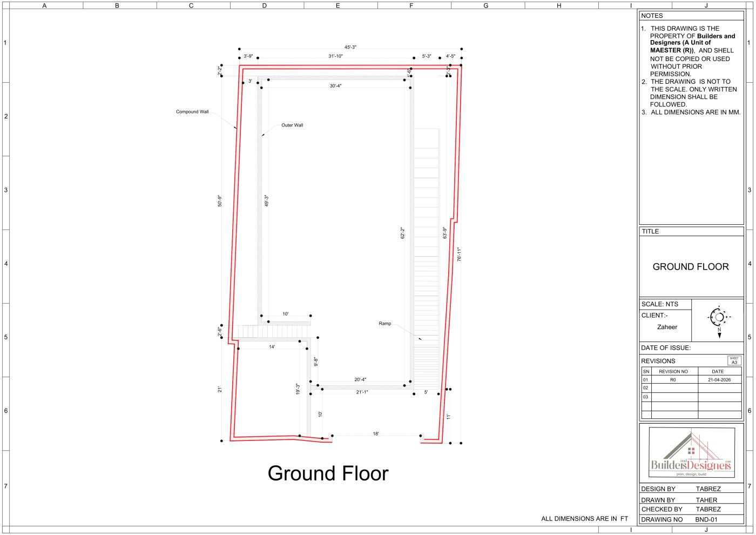Click the large Ground Floor heading
The width and height of the screenshot is (756, 535).
328,473
